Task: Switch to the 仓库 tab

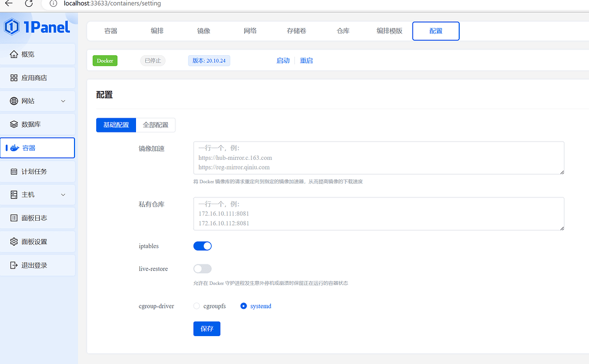Action: point(343,31)
